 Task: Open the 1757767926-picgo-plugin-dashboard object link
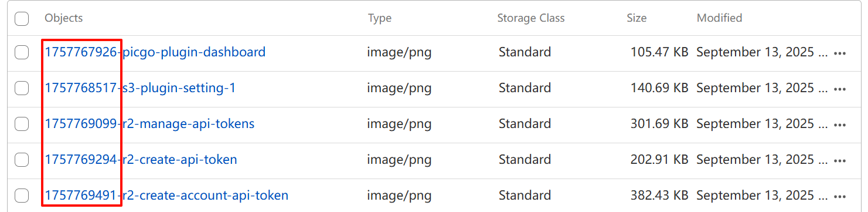pos(155,52)
